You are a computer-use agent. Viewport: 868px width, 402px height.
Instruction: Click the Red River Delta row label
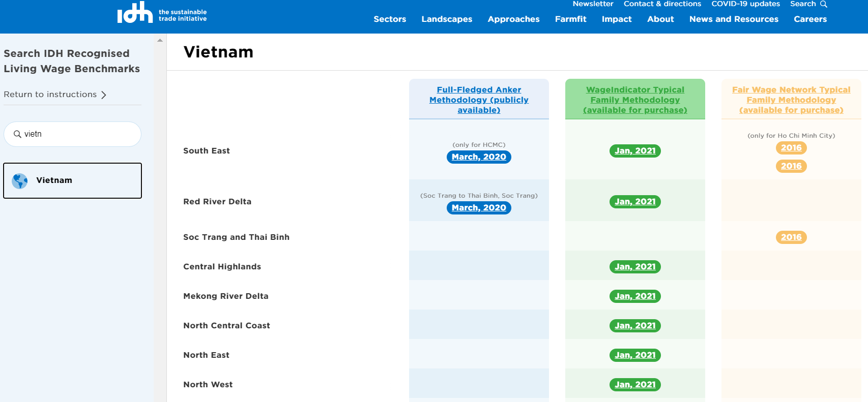click(217, 202)
